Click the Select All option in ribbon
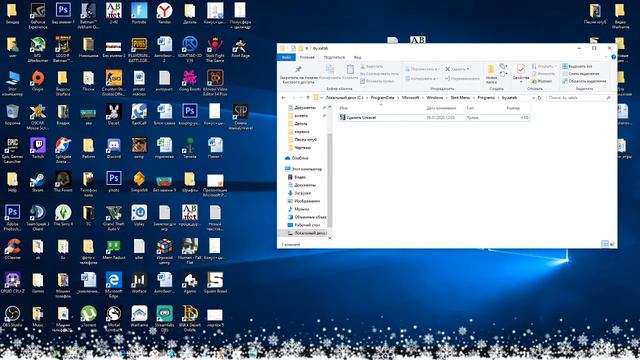Viewport: 640px width, 360px height. (578, 66)
